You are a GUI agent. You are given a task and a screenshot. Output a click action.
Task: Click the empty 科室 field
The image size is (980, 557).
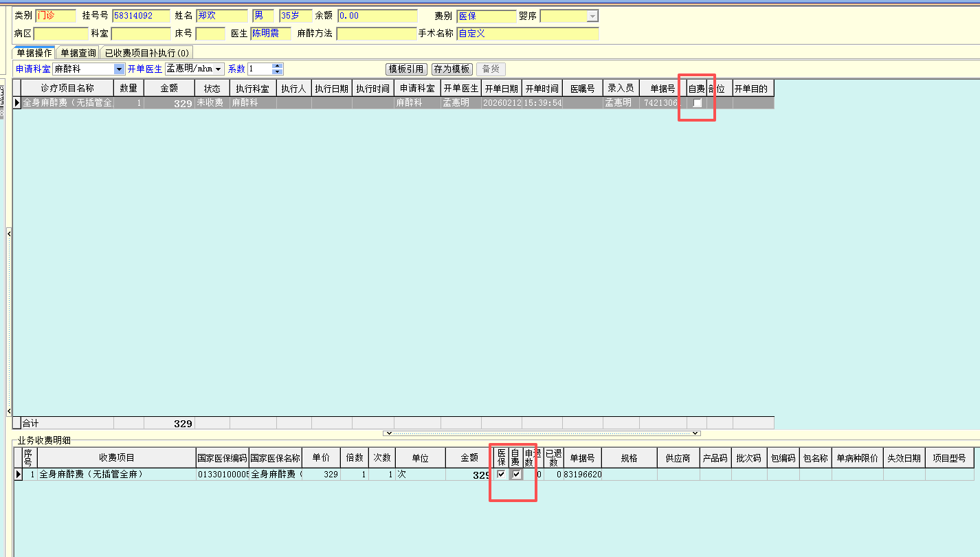141,34
